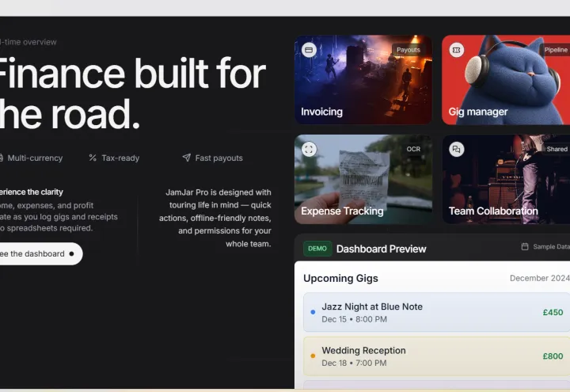This screenshot has width=570, height=392.
Task: Click the scan frame icon on Expense Tracking card
Action: [309, 150]
